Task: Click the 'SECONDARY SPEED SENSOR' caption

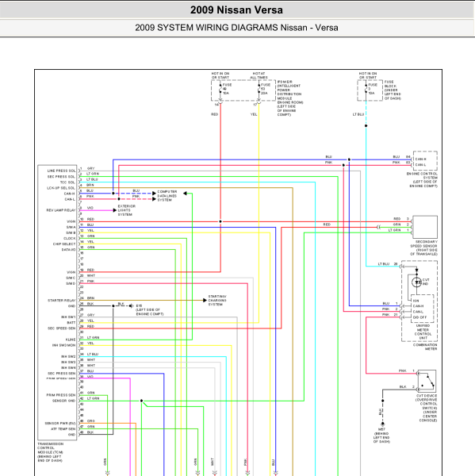Action: click(x=423, y=248)
